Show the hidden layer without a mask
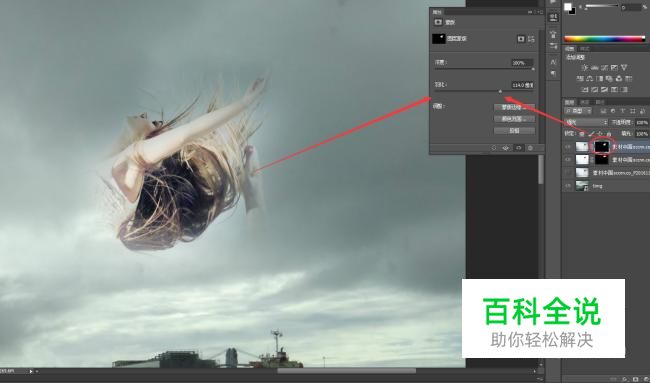 (568, 172)
